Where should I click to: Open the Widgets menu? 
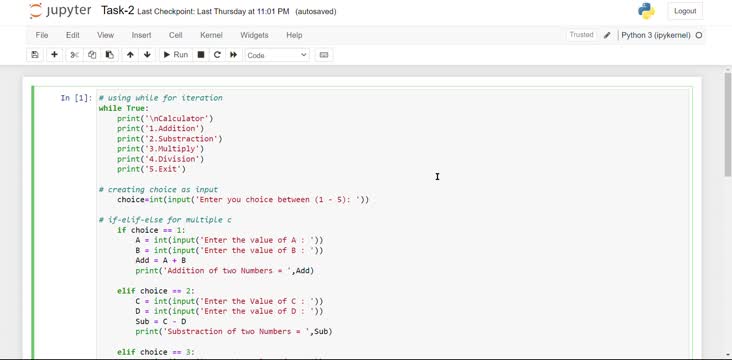tap(254, 35)
